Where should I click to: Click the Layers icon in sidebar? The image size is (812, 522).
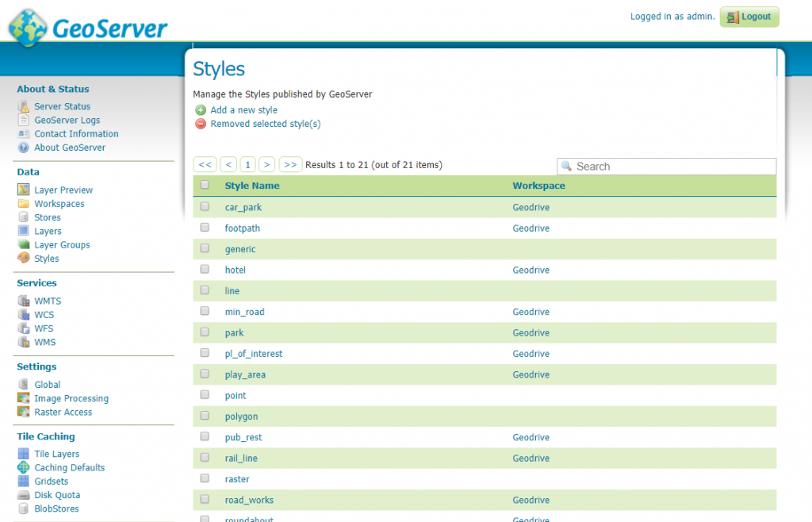click(x=23, y=230)
